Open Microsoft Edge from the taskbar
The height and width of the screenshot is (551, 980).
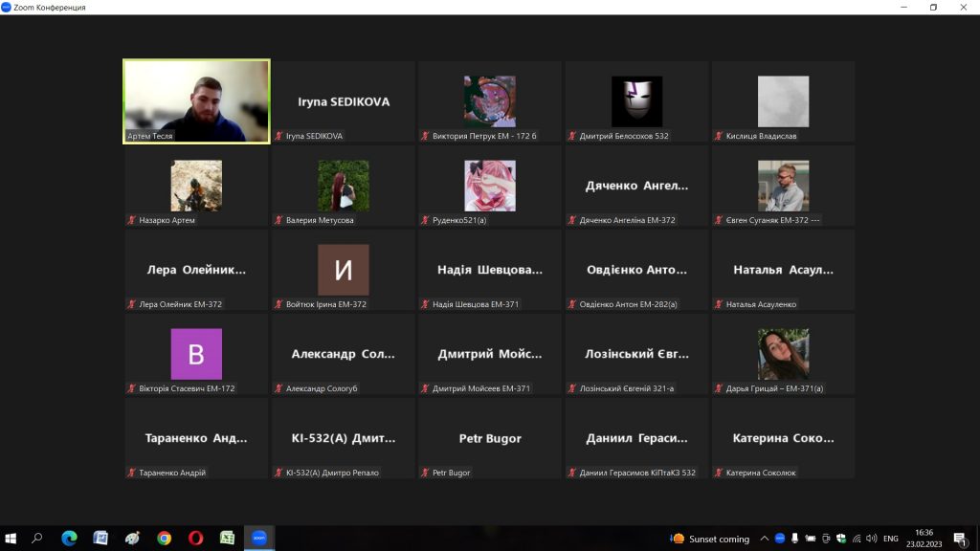pos(69,539)
